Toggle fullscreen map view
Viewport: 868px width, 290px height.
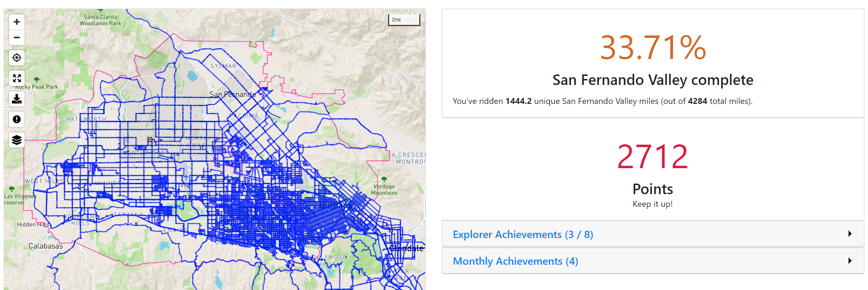(16, 78)
